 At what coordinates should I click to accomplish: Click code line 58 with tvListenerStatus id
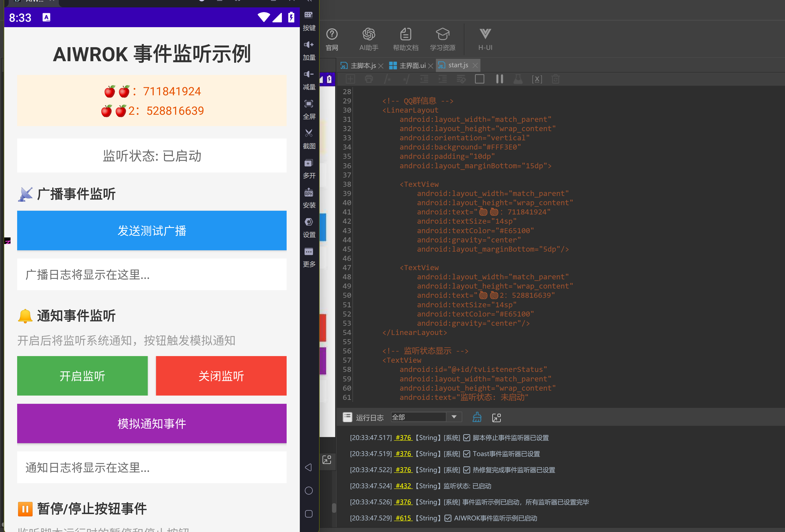point(473,370)
